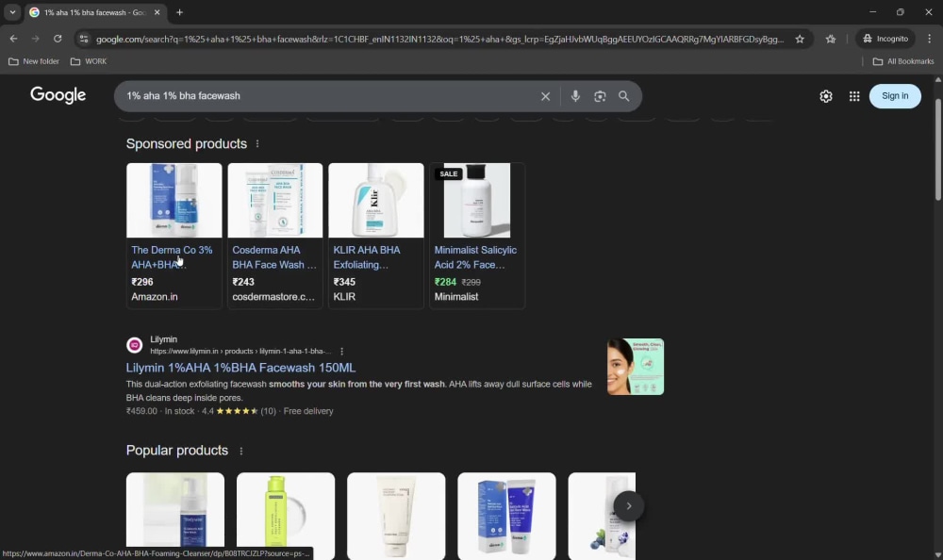
Task: Click the Lilymin URL breadcrumb
Action: 240,352
